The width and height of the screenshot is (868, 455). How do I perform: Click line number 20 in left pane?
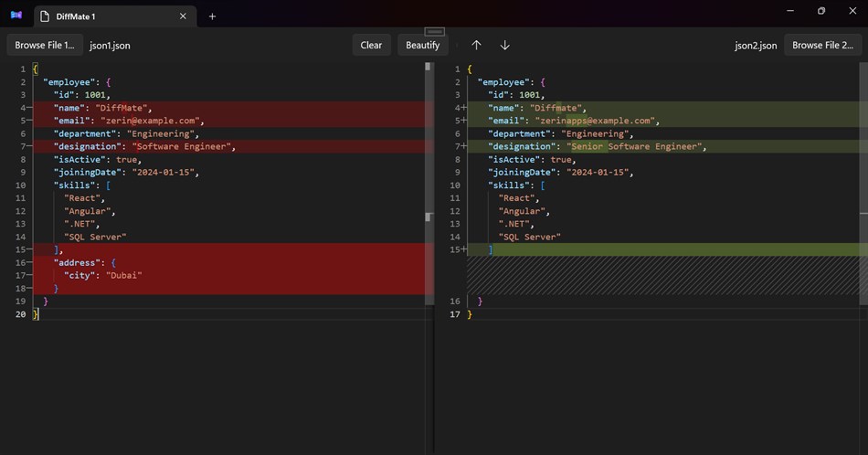pyautogui.click(x=20, y=314)
